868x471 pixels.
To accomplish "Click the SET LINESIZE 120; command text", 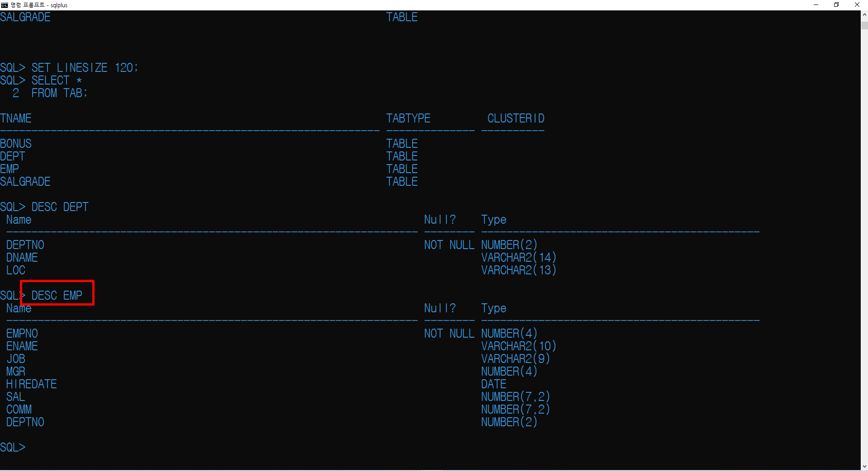I will coord(85,68).
